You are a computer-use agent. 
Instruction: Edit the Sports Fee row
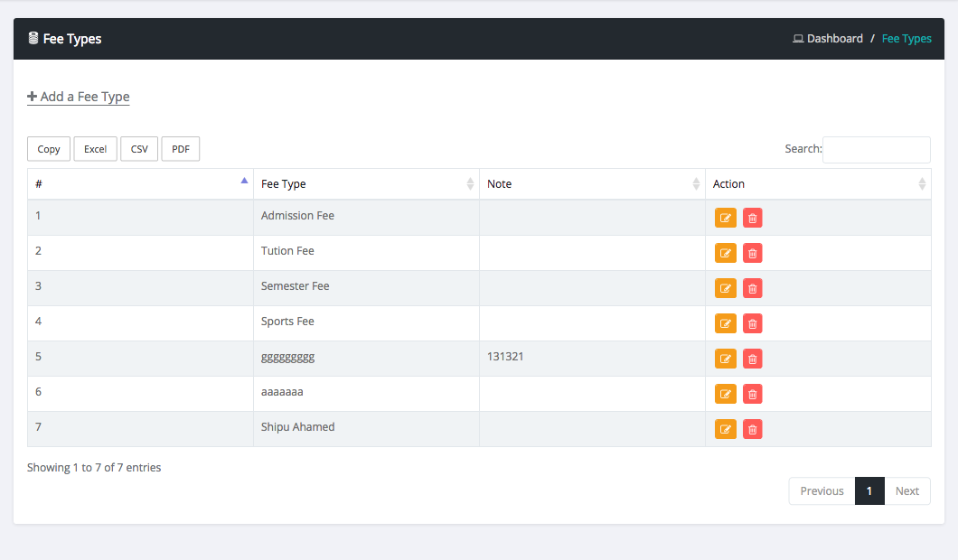pyautogui.click(x=726, y=323)
